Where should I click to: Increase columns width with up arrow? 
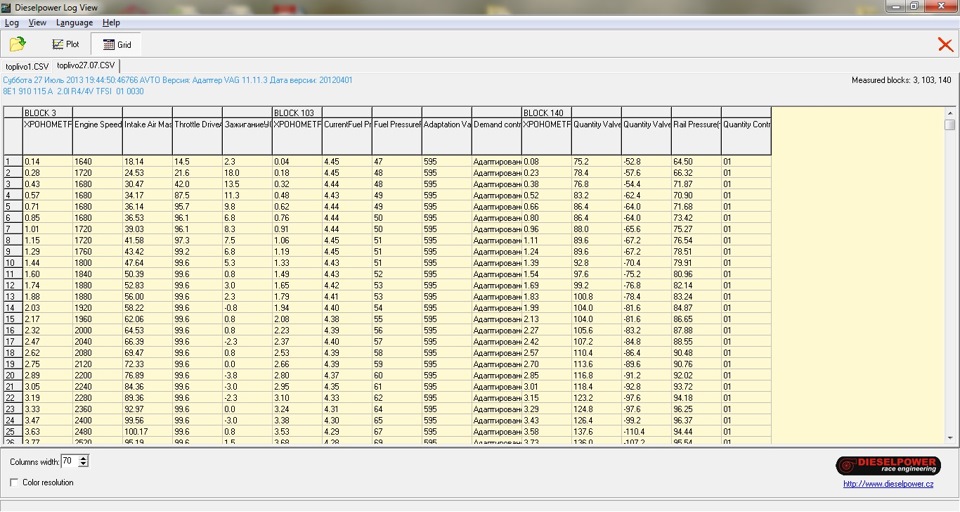(x=84, y=458)
